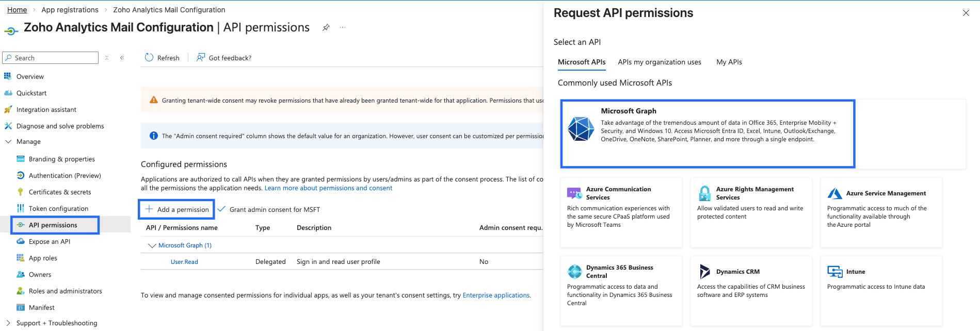Collapse the sidebar menu with chevron
980x331 pixels.
[x=122, y=58]
